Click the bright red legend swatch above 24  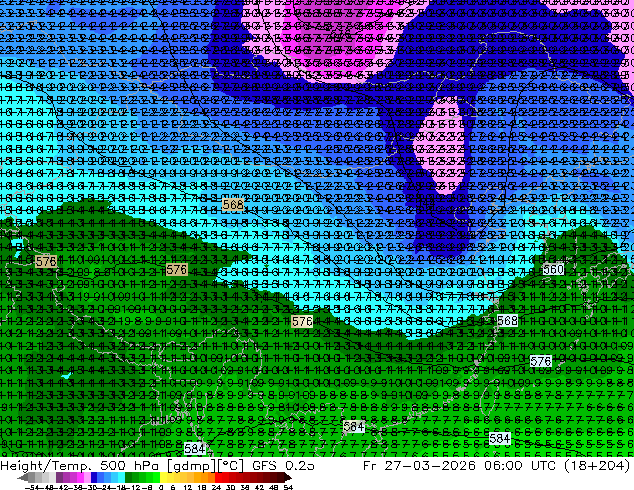(x=218, y=477)
